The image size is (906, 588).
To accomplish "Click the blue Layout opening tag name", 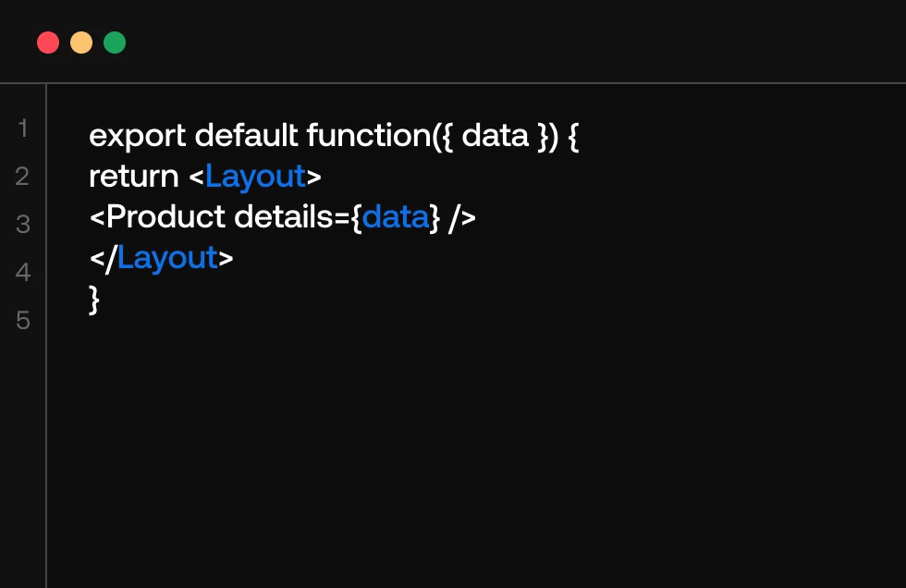I will coord(255,176).
